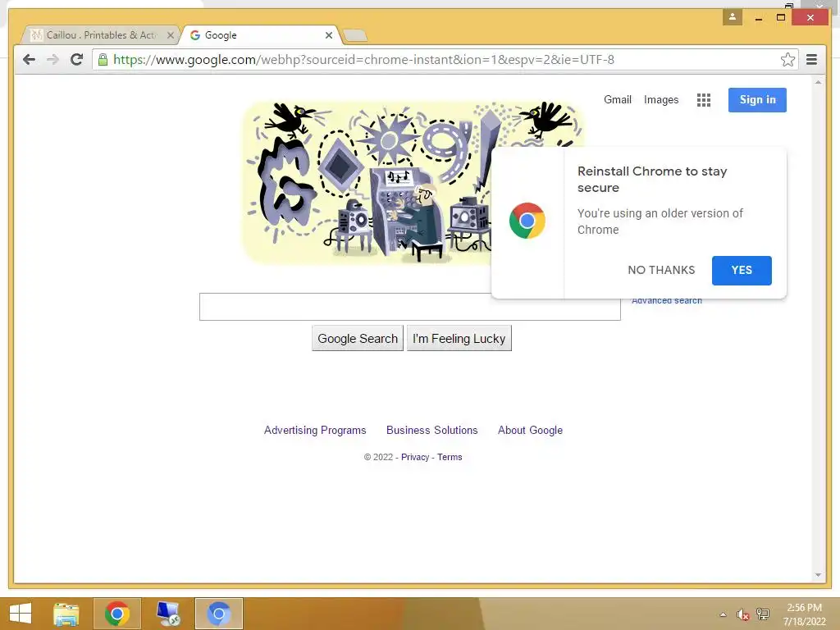Open About Google link
The width and height of the screenshot is (840, 630).
point(531,430)
